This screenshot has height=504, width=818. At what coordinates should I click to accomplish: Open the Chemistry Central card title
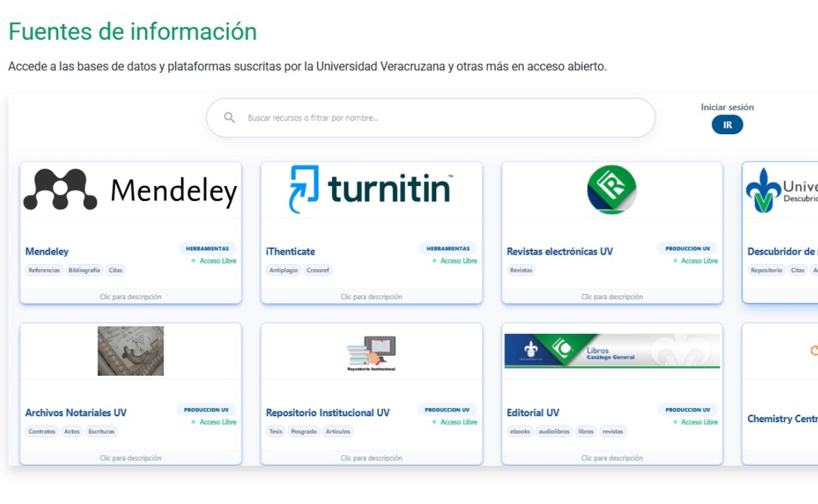(x=783, y=419)
